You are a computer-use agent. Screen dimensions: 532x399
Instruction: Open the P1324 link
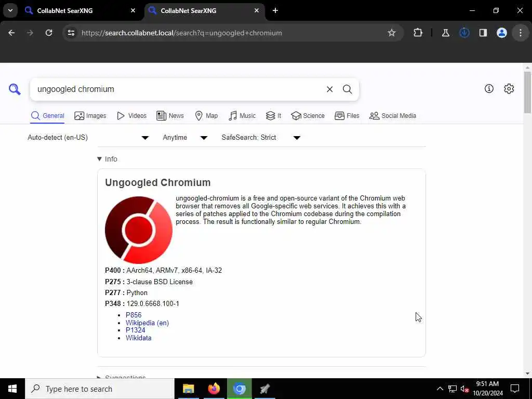point(136,330)
